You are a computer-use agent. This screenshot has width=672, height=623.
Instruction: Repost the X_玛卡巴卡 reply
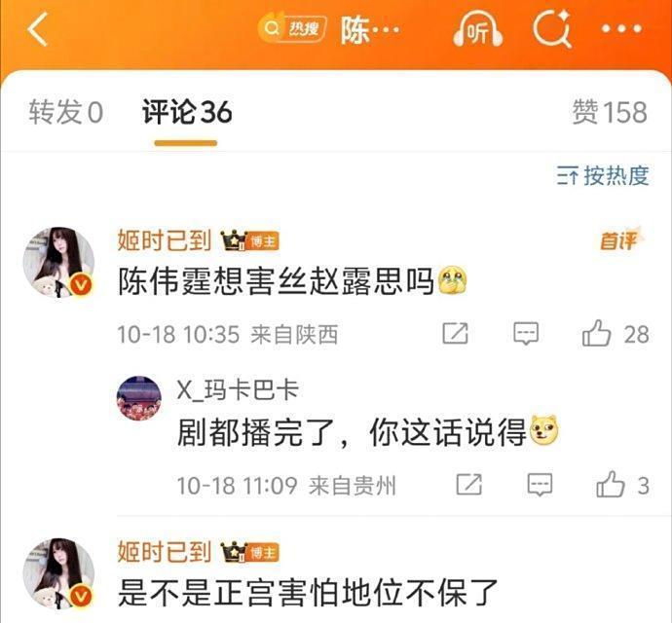pyautogui.click(x=468, y=485)
